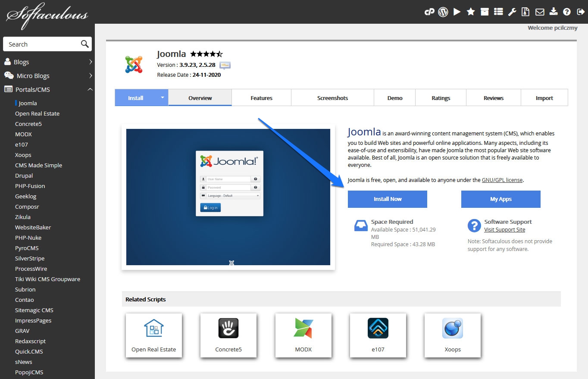Open PHP-Fusion in the sidebar
Image resolution: width=588 pixels, height=379 pixels.
(x=30, y=186)
